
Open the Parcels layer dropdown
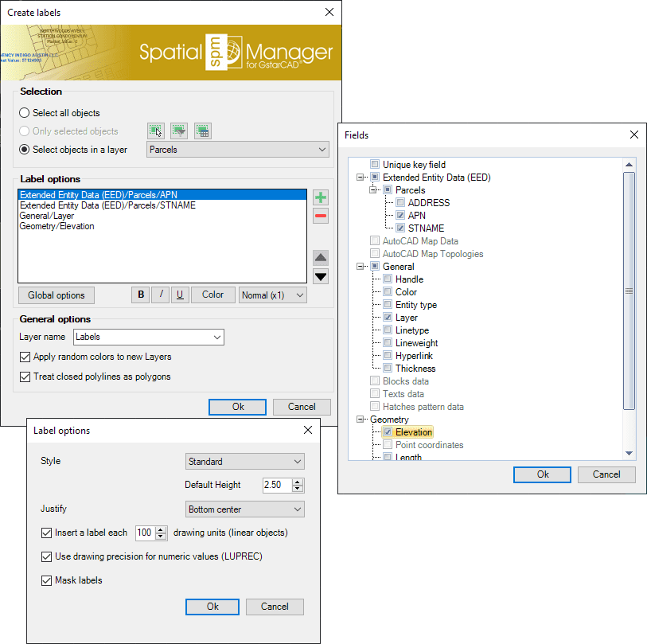pyautogui.click(x=238, y=149)
